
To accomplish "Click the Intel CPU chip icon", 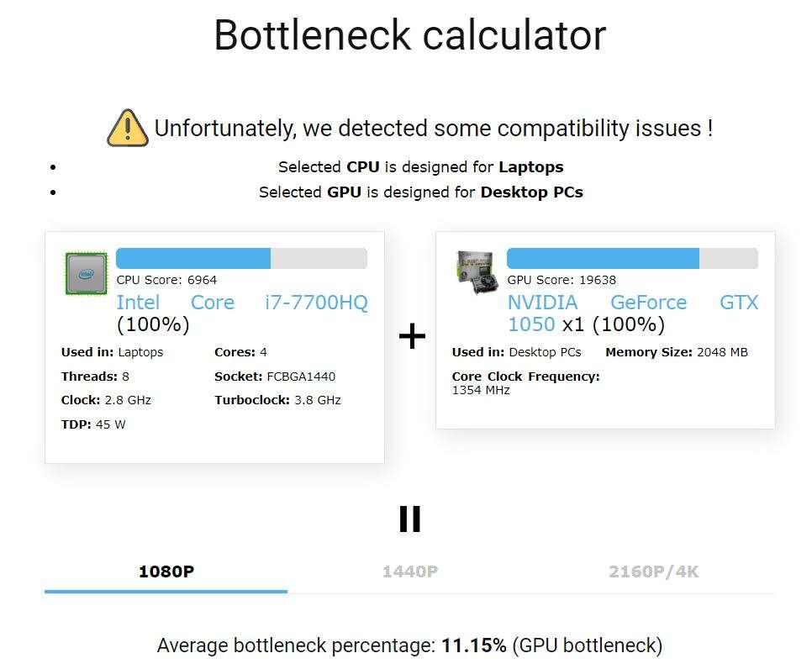I will pos(86,273).
